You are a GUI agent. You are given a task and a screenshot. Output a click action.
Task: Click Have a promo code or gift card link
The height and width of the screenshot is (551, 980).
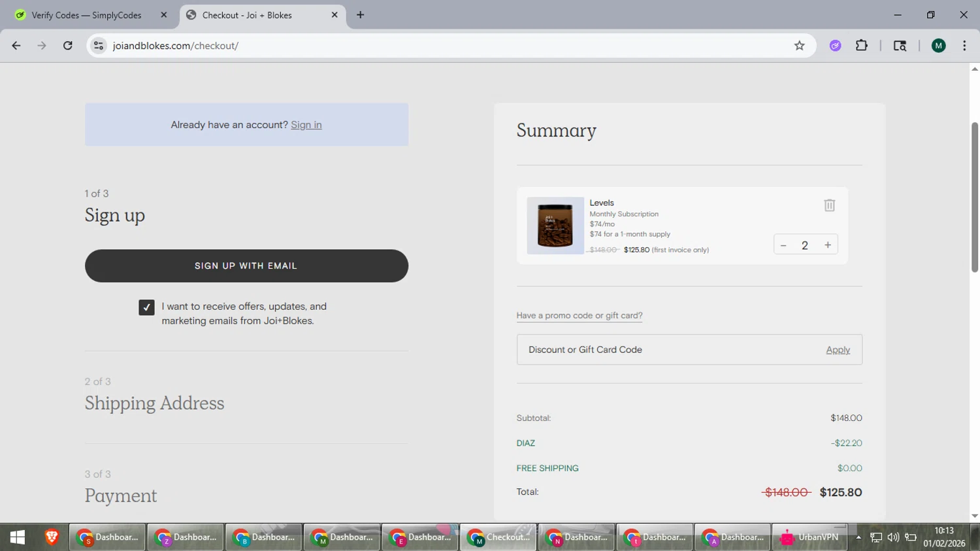pyautogui.click(x=580, y=316)
